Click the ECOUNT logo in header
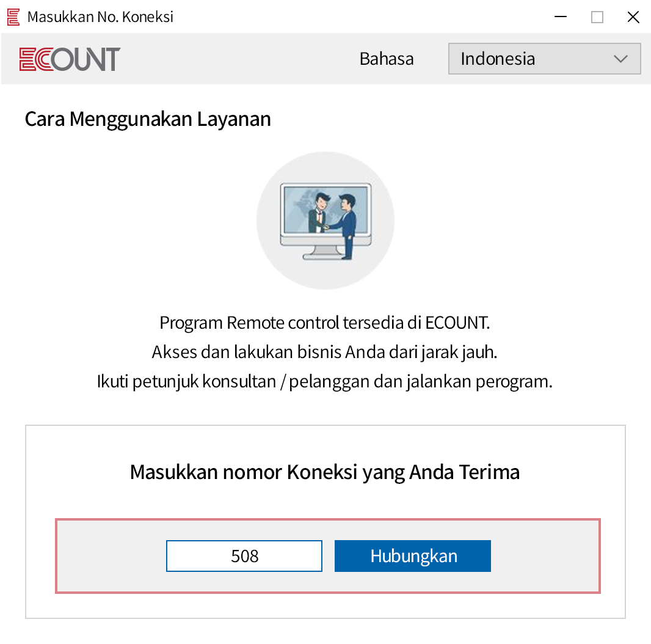This screenshot has width=651, height=644. tap(70, 59)
